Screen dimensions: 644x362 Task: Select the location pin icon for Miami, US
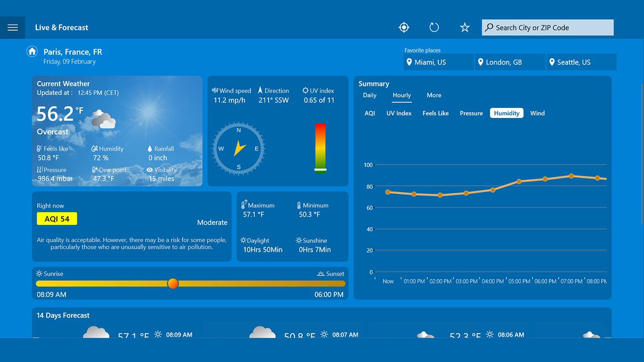pos(409,62)
